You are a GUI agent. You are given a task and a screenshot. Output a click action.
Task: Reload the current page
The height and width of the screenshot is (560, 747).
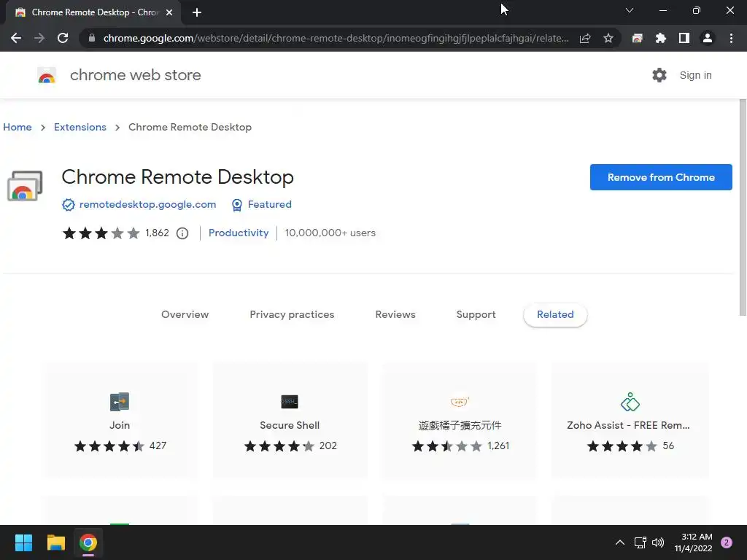(x=63, y=38)
